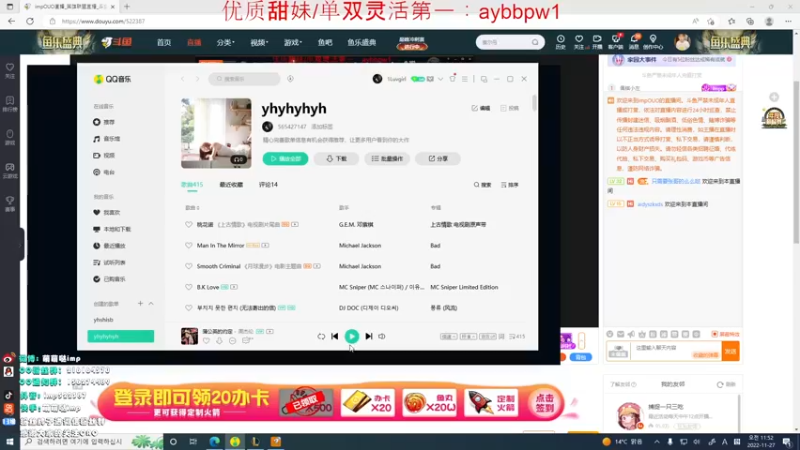This screenshot has width=800, height=450.
Task: Play MV icon next to Man In The Mirror
Action: pos(265,245)
